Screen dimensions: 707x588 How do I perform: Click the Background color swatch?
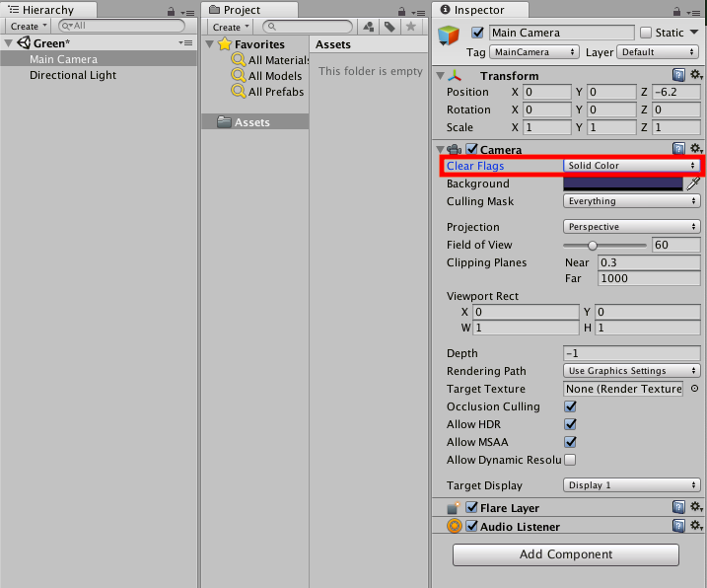click(x=623, y=184)
